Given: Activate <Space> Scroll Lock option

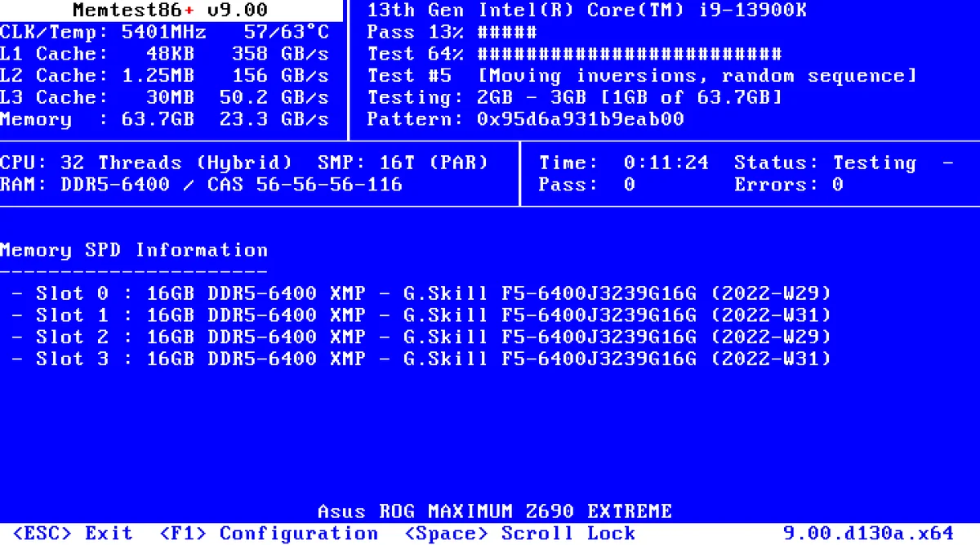Looking at the screenshot, I should 520,534.
